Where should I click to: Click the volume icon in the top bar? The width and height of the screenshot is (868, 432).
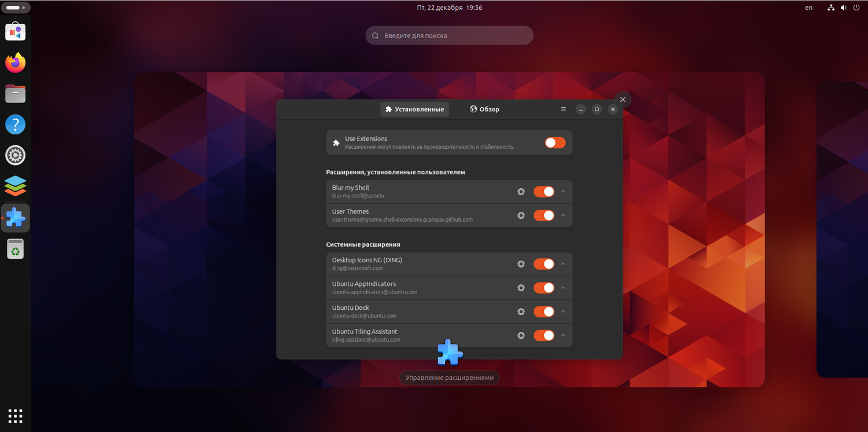point(844,8)
